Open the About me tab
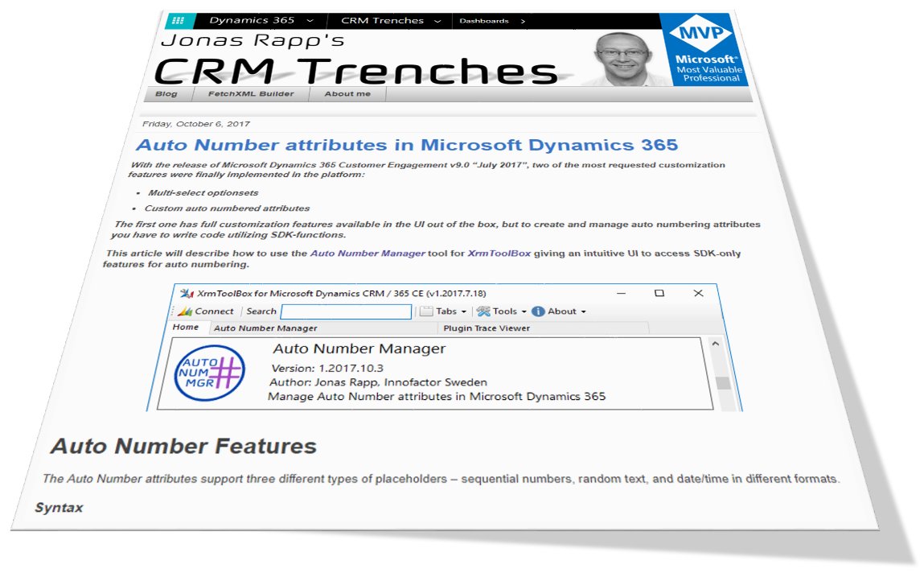 (x=347, y=93)
